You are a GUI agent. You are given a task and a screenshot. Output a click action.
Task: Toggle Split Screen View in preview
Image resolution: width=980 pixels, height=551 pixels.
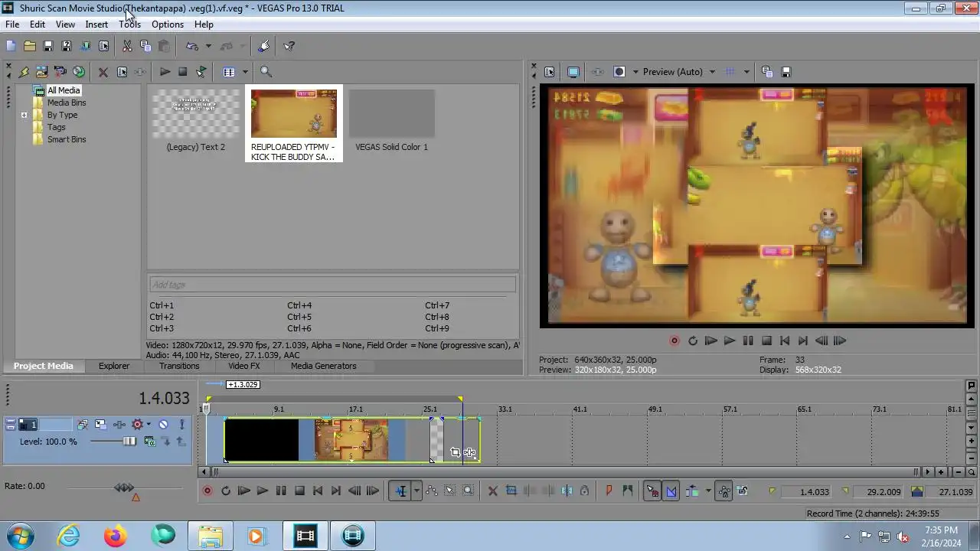pyautogui.click(x=619, y=72)
